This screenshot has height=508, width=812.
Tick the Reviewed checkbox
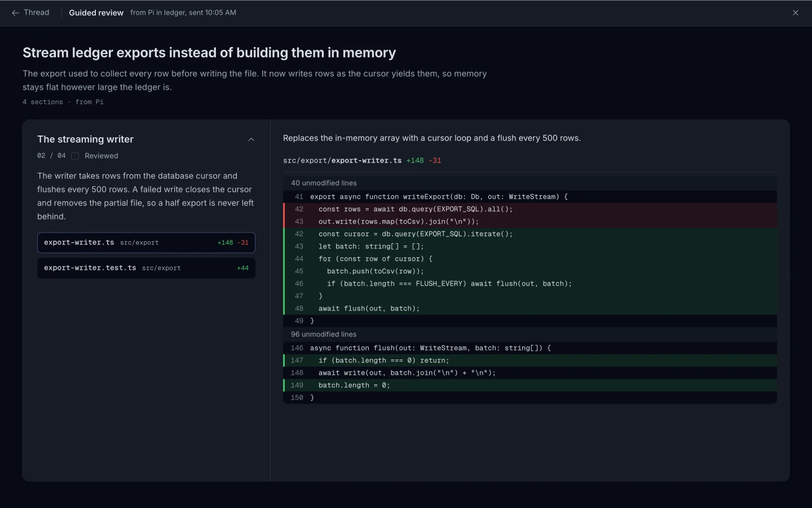75,156
